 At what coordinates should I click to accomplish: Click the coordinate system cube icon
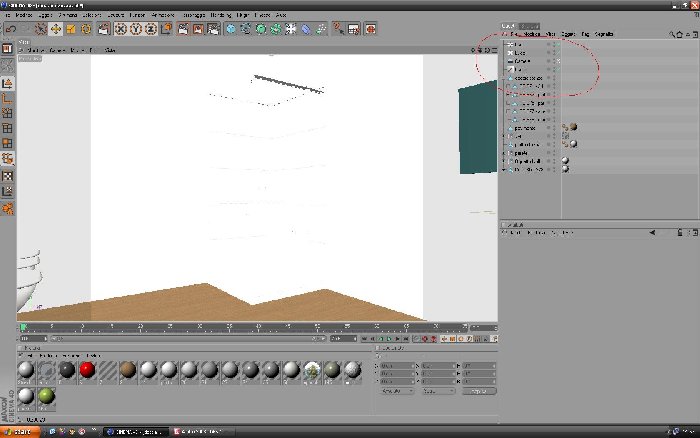point(166,29)
